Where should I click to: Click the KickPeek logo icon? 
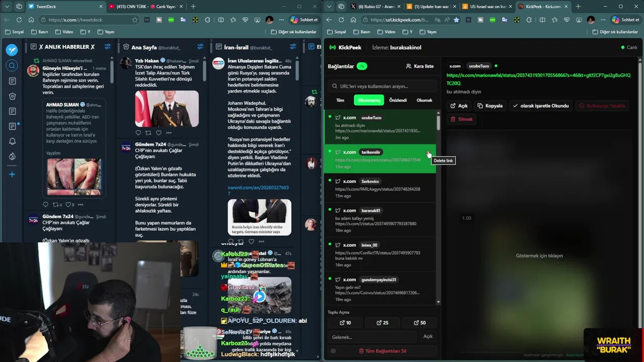[x=332, y=47]
